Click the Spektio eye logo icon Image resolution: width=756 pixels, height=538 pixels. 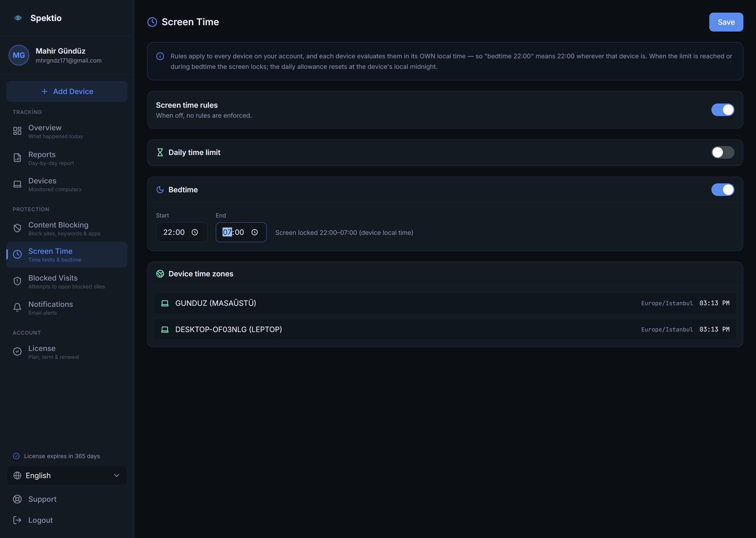(x=18, y=18)
